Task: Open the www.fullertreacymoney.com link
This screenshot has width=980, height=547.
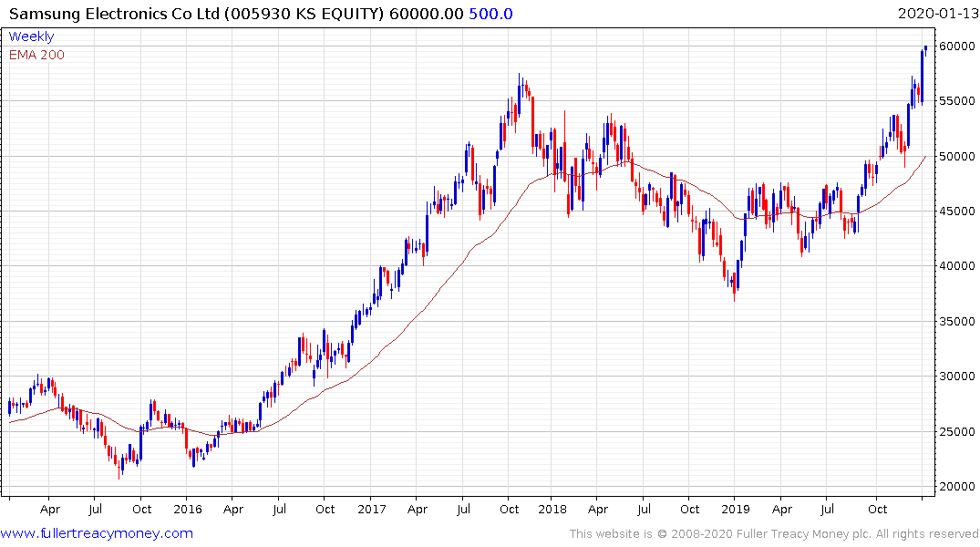Action: pyautogui.click(x=97, y=533)
